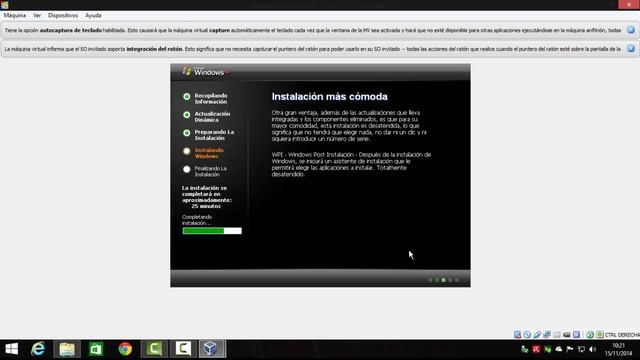Dismiss the autocaptura de teclado notification

coord(631,30)
